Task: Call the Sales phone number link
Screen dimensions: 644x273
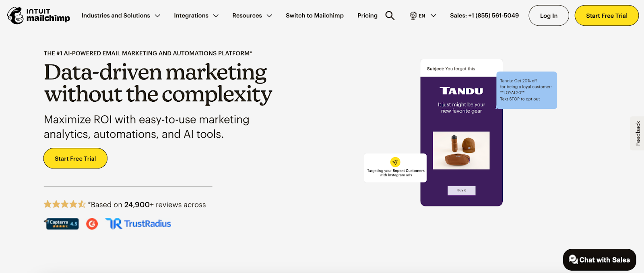Action: coord(484,16)
